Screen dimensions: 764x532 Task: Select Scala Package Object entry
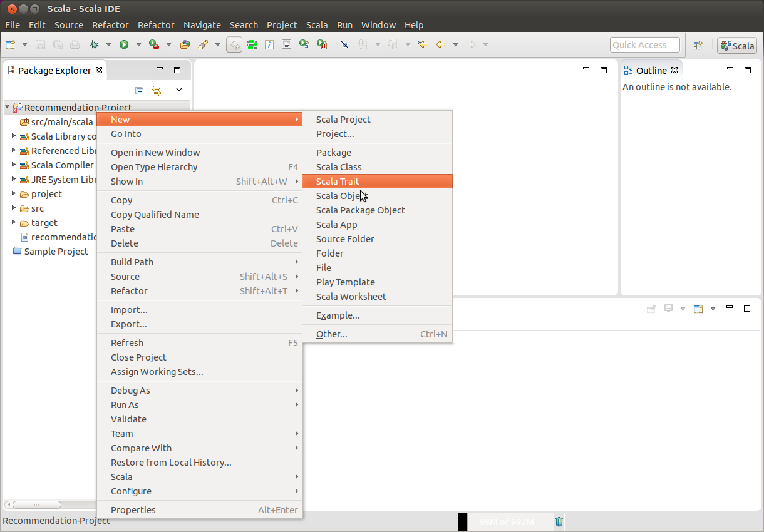377,210
